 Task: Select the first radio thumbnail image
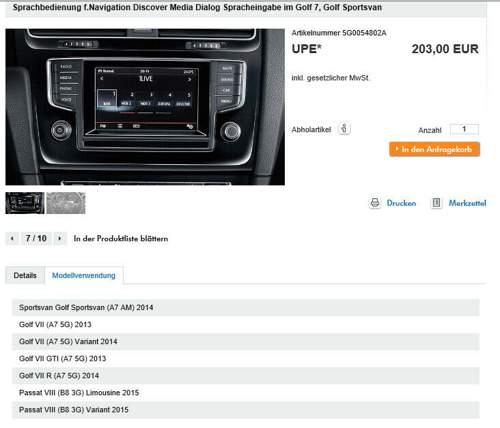pyautogui.click(x=25, y=203)
